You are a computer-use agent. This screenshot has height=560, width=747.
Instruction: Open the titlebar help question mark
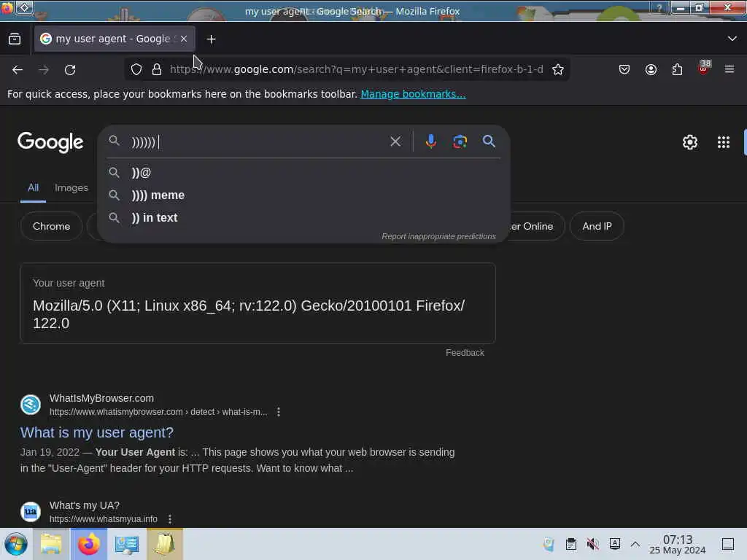pos(659,8)
